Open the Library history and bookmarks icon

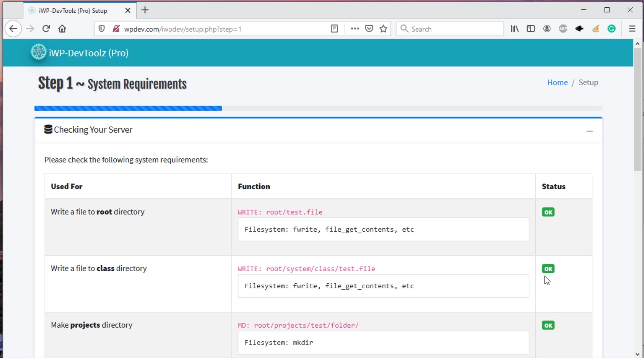[x=515, y=29]
